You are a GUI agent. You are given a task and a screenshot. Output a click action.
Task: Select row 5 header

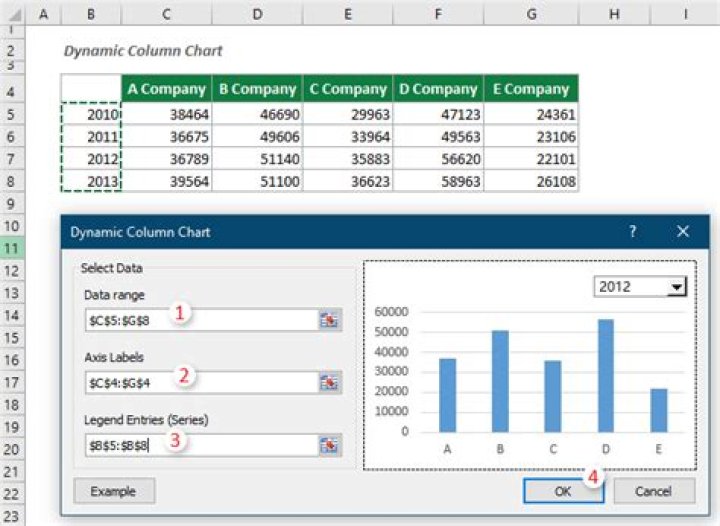(x=11, y=114)
